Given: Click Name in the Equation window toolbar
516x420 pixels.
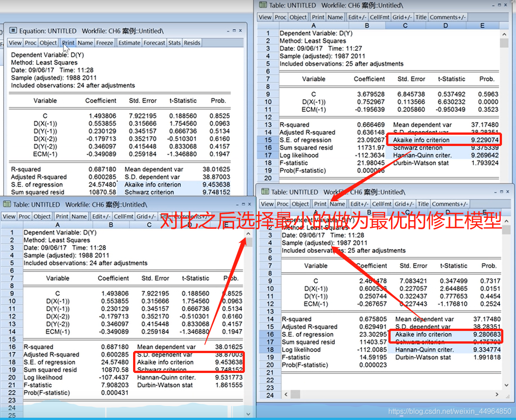Looking at the screenshot, I should point(85,42).
